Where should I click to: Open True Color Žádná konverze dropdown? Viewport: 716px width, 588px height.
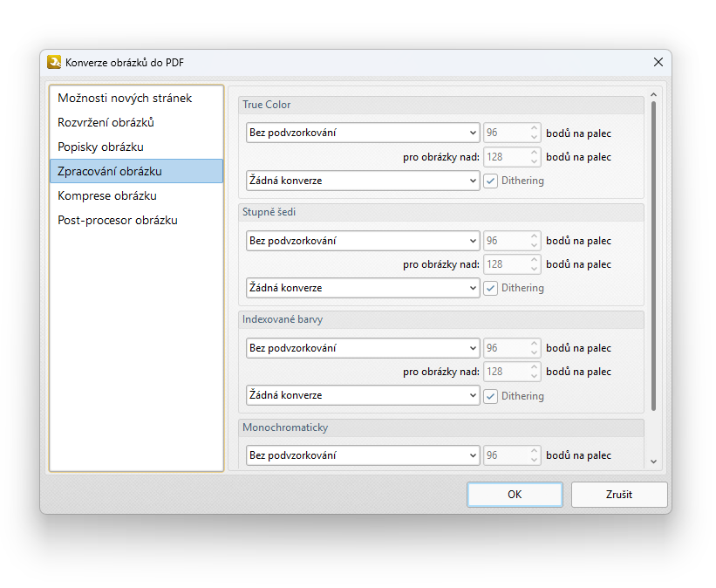tap(363, 181)
